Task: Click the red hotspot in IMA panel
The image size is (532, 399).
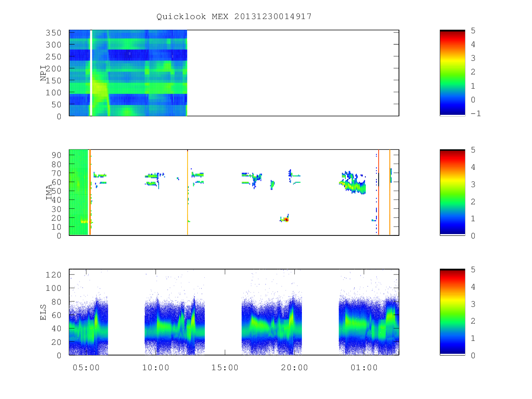Action: (286, 219)
